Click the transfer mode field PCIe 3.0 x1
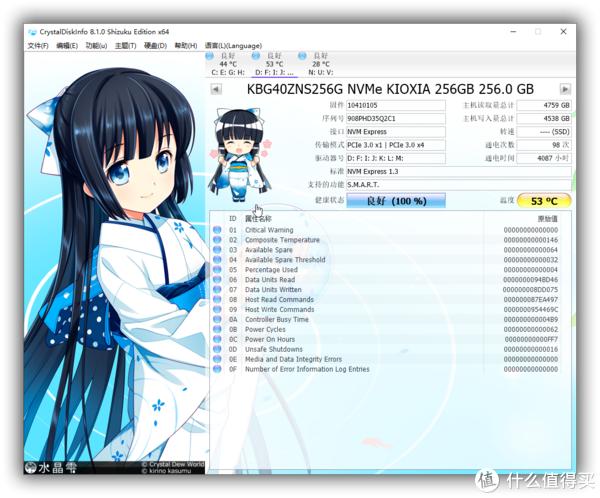 tap(396, 145)
